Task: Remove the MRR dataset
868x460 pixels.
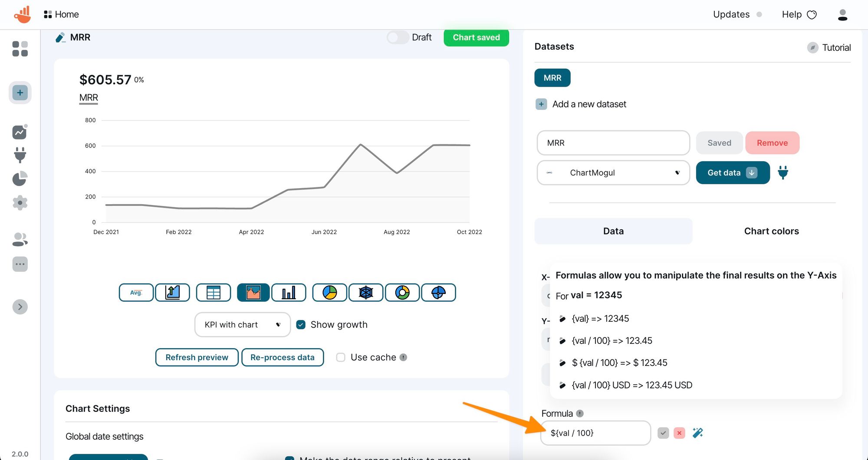Action: 772,143
